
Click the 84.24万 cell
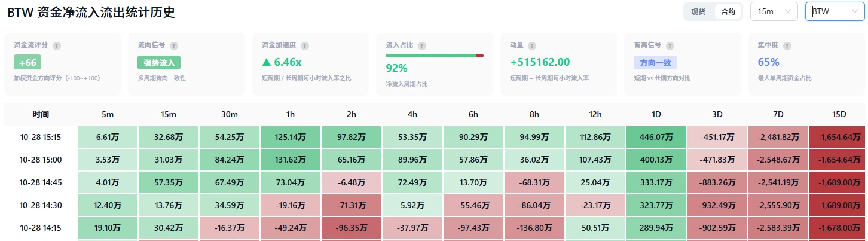230,160
